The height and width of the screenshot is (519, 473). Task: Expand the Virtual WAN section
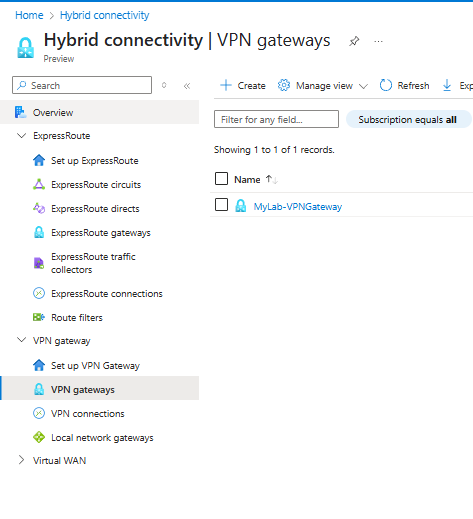(x=21, y=460)
